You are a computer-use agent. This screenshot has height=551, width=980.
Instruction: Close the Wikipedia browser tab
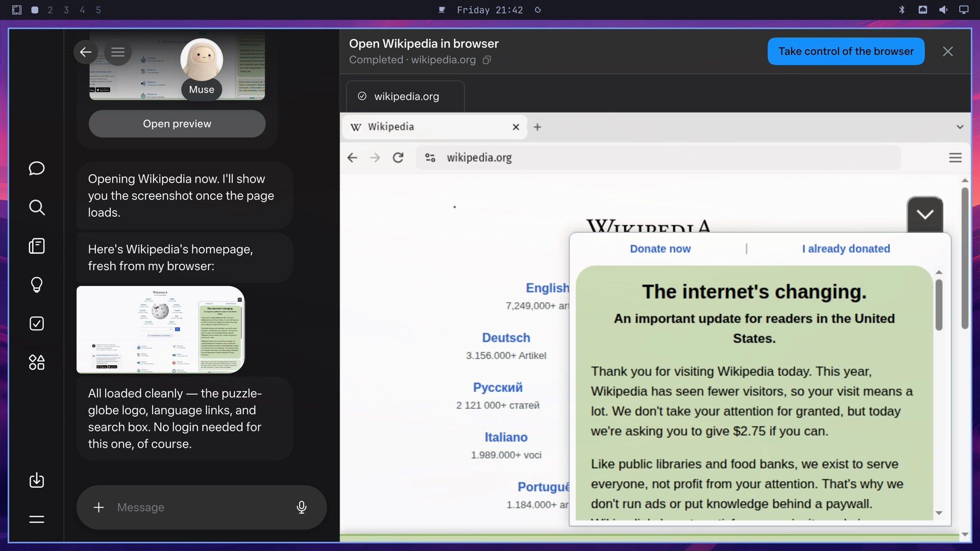click(x=516, y=127)
